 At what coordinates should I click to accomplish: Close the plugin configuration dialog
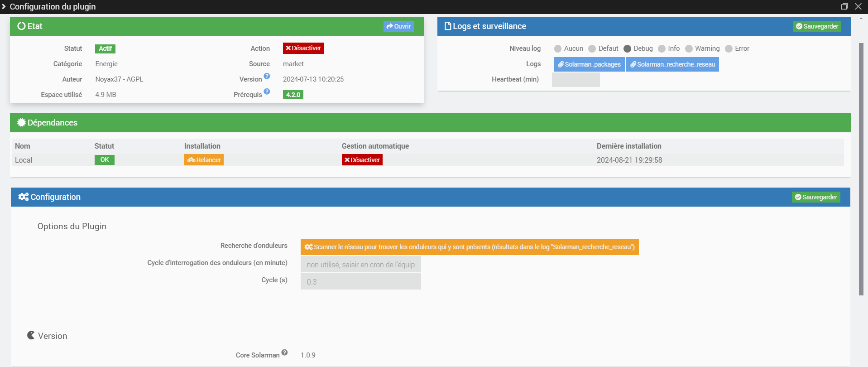coord(858,6)
